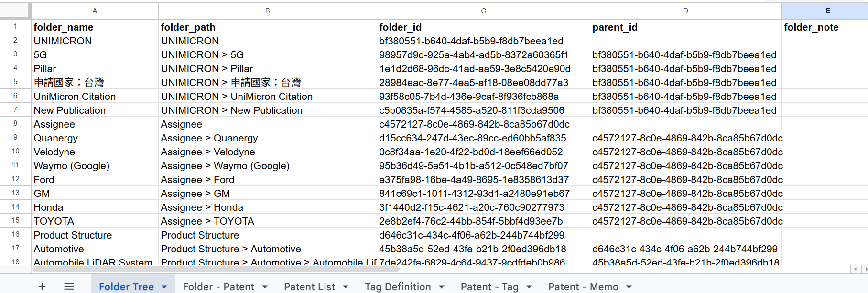Viewport: 868px width, 293px height.
Task: Open Tag Definition tab dropdown arrow
Action: click(442, 287)
